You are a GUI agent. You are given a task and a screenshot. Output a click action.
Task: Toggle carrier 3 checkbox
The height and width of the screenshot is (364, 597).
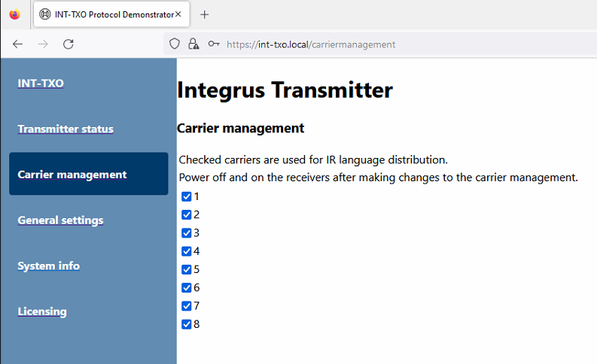(187, 233)
